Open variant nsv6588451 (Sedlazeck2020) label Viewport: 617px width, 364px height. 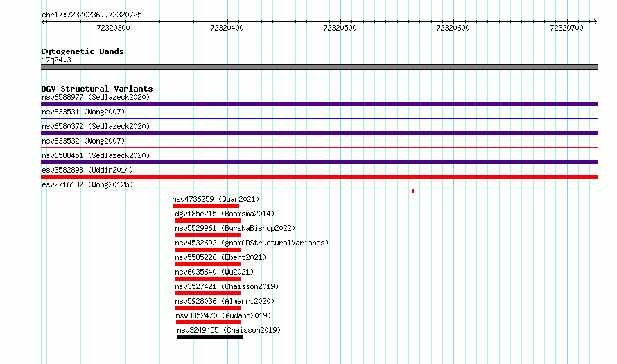96,155
